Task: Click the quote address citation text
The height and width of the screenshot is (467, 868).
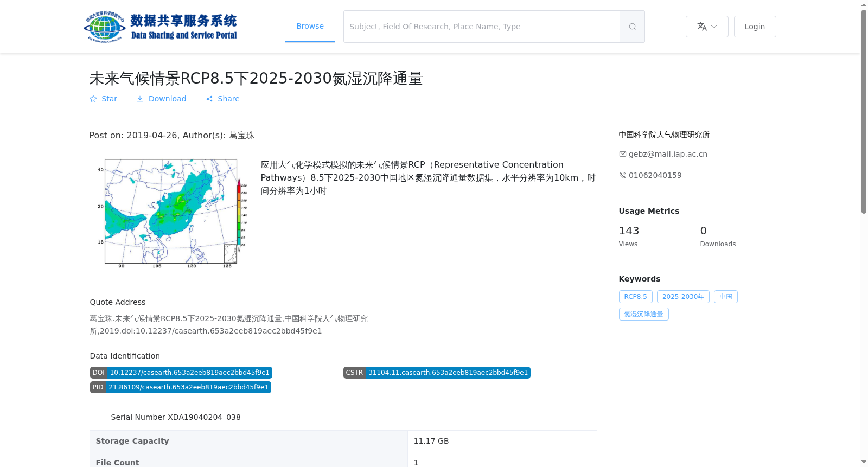Action: [228, 325]
